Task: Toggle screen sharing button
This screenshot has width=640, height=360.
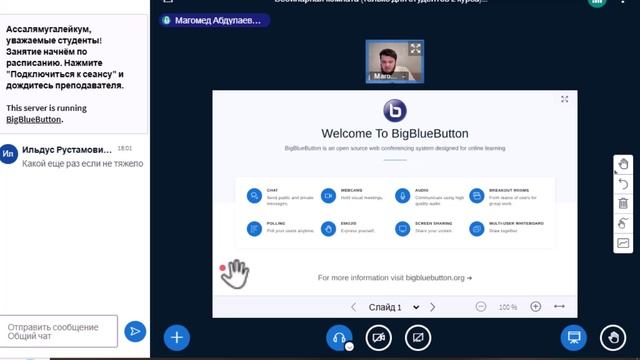Action: (x=418, y=338)
